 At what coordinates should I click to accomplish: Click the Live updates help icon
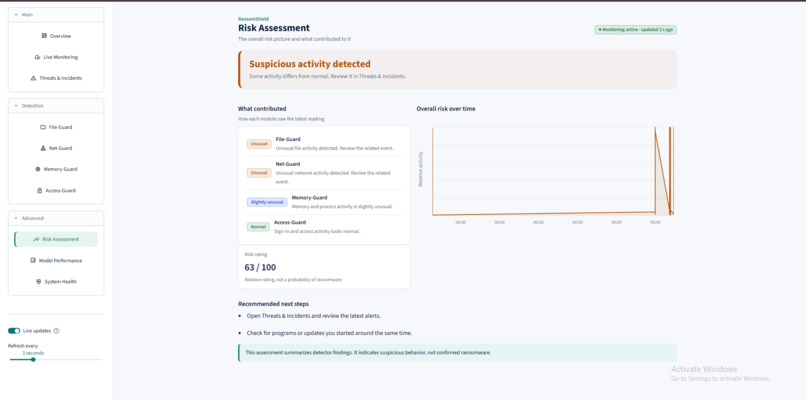(57, 331)
